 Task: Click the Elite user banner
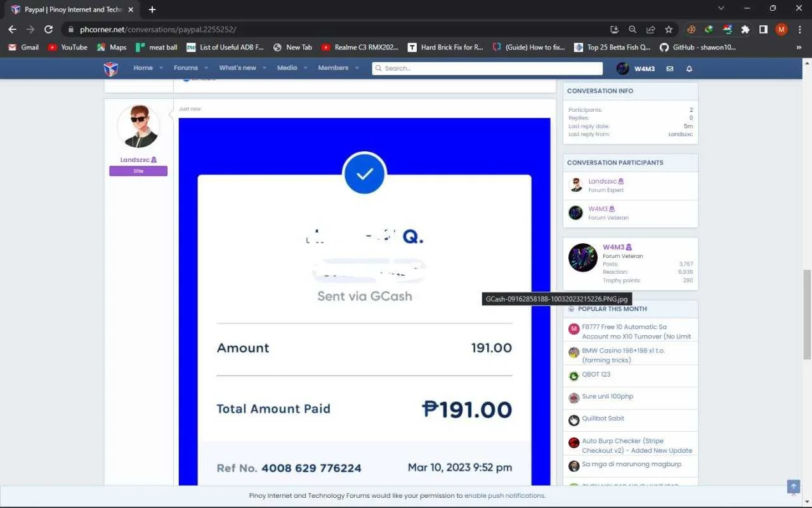pyautogui.click(x=138, y=171)
